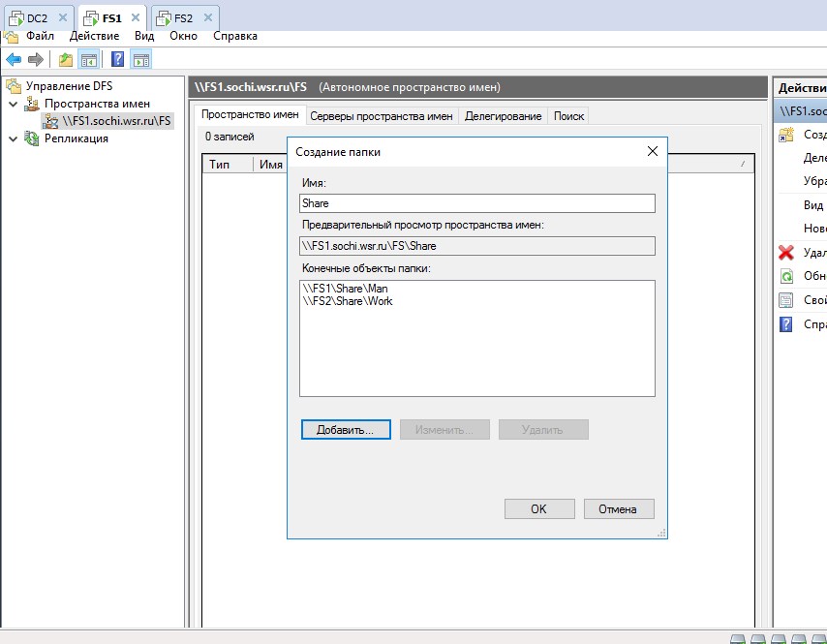Switch to the DC2 virtual machine tab
Viewport: 827px width, 644px height.
(39, 18)
